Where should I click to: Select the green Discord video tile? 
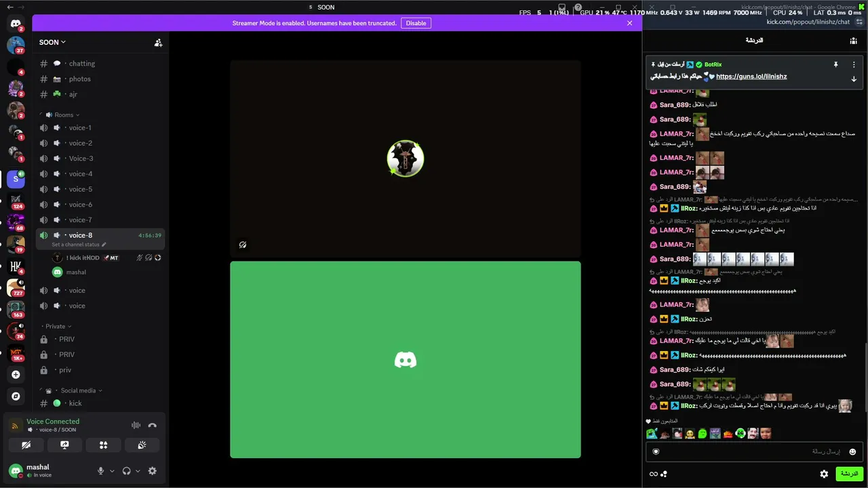[x=406, y=360]
